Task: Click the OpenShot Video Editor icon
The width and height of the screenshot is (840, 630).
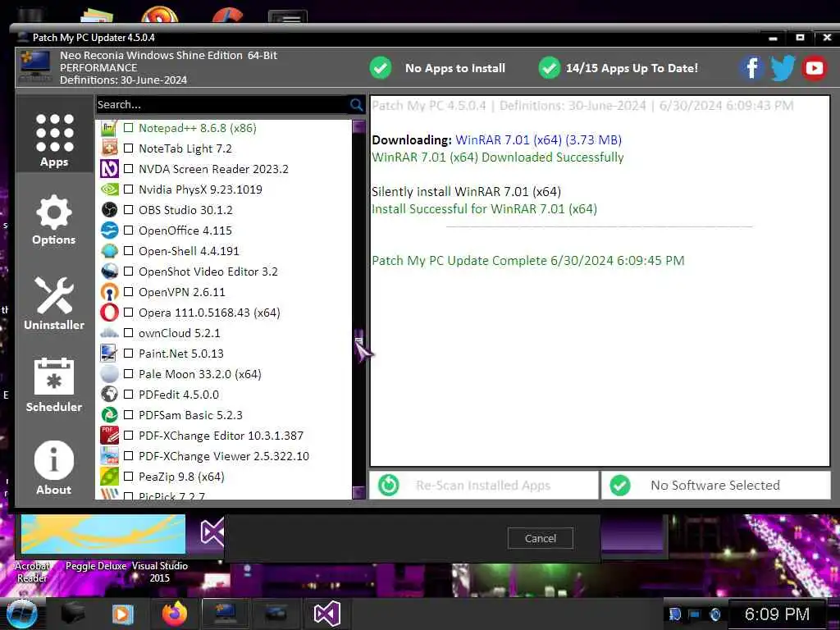Action: coord(109,271)
